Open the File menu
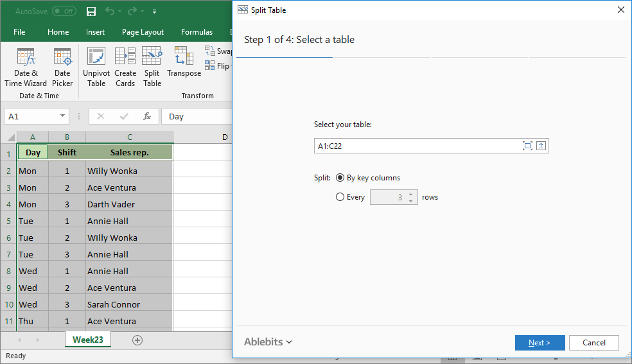The image size is (632, 364). (19, 32)
